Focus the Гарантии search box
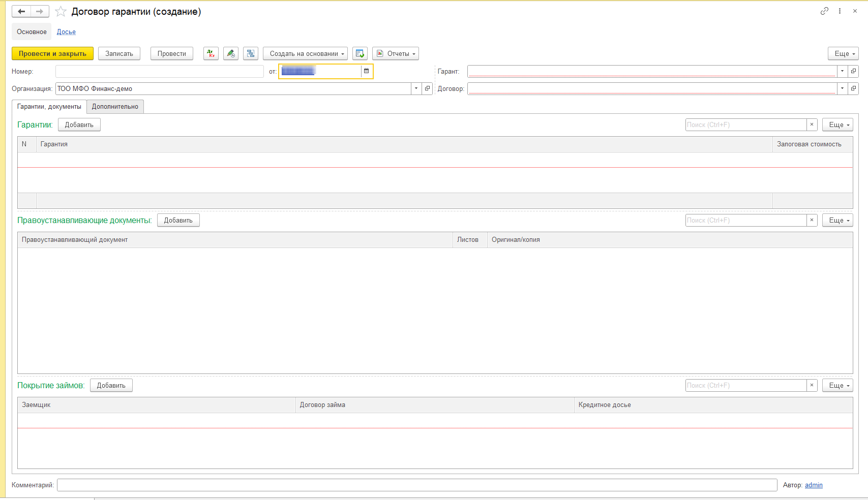Image resolution: width=868 pixels, height=500 pixels. point(746,124)
